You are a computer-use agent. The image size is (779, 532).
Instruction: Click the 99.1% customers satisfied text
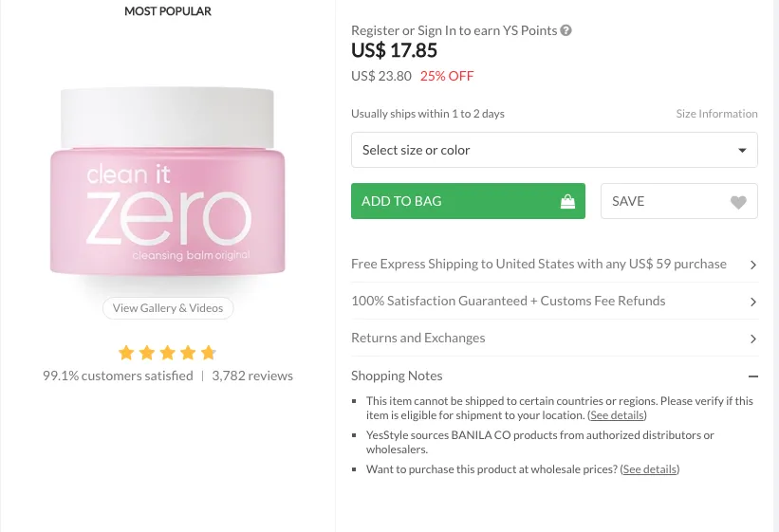point(118,376)
